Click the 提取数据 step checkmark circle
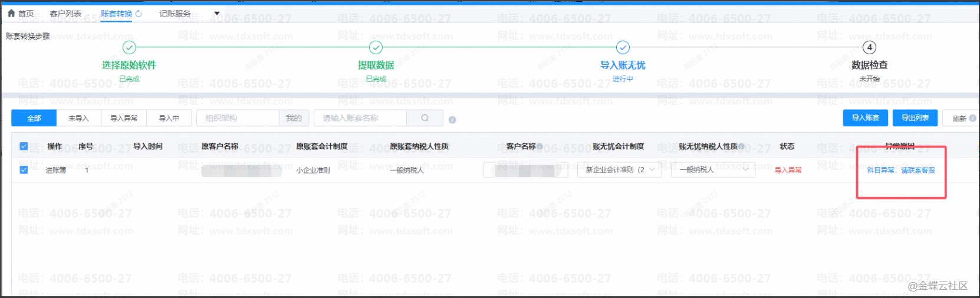 pos(376,48)
